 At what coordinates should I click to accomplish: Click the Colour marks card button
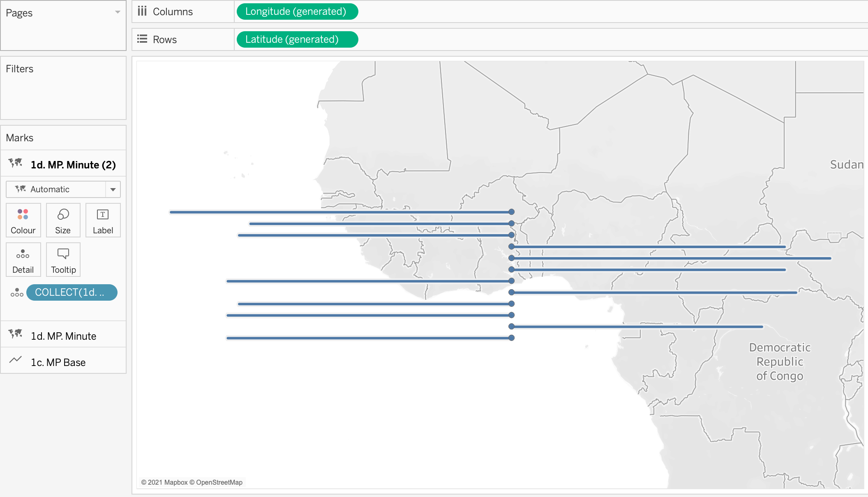point(23,221)
